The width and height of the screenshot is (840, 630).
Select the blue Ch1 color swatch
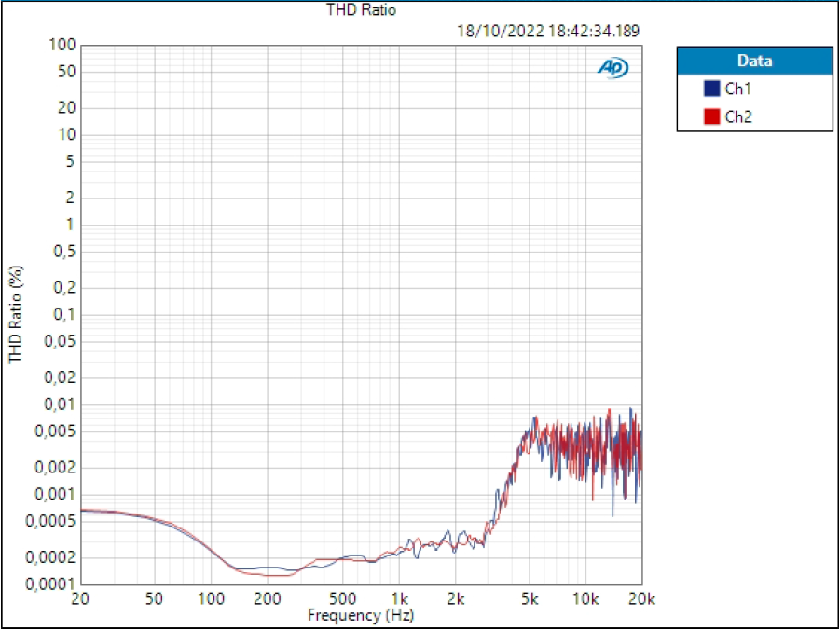point(710,89)
